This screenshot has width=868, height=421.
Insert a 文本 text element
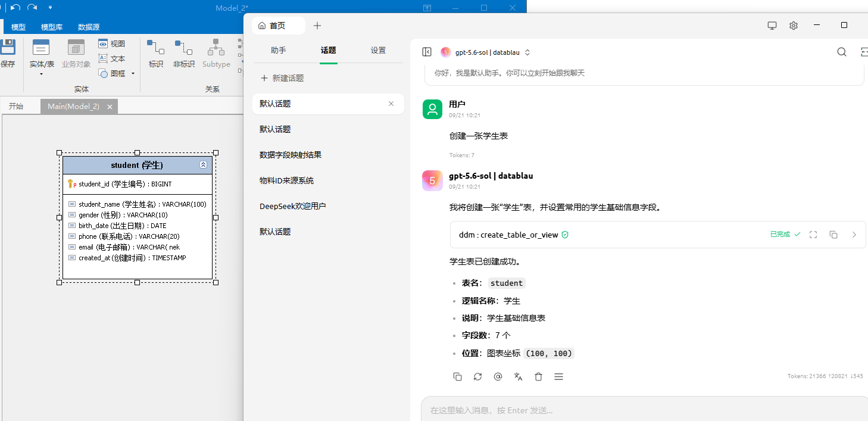tap(112, 58)
